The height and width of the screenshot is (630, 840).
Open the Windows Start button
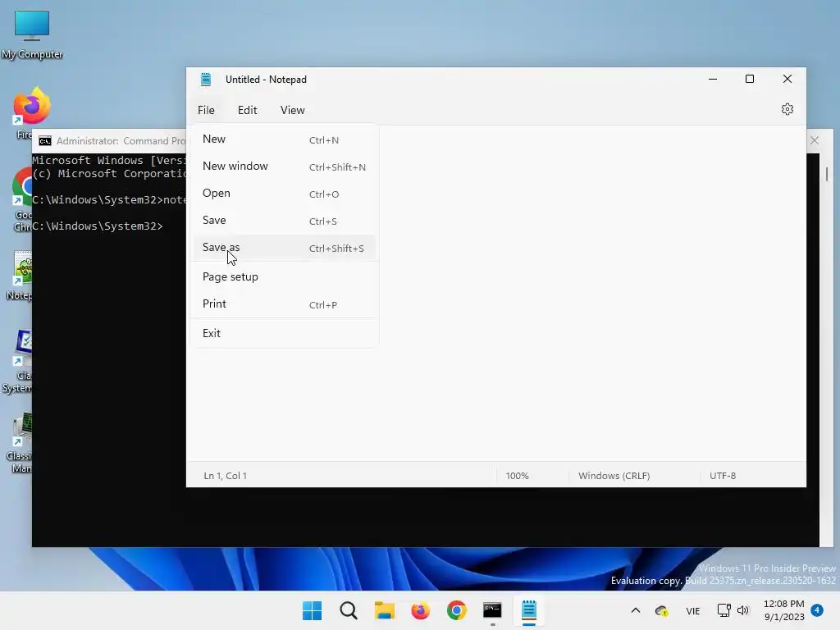pos(312,610)
